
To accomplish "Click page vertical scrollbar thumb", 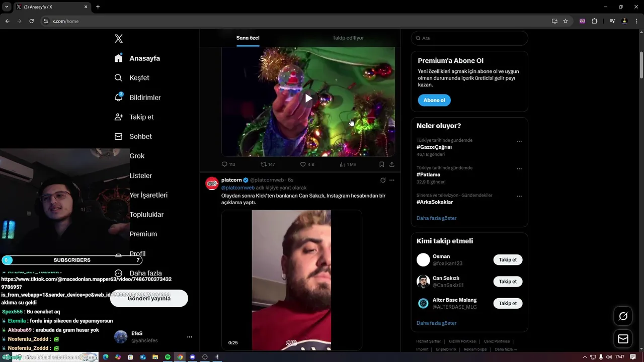I will [x=641, y=65].
